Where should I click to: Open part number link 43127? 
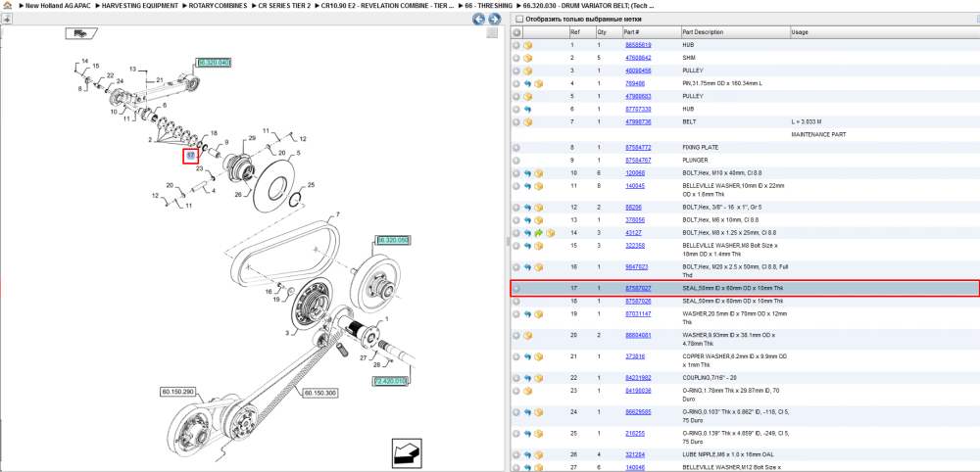point(633,233)
